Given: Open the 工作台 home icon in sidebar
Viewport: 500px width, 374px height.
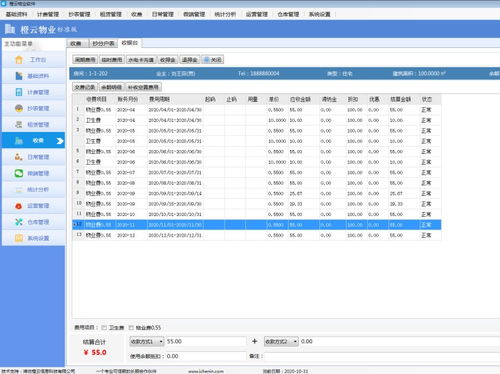Looking at the screenshot, I should pyautogui.click(x=19, y=60).
